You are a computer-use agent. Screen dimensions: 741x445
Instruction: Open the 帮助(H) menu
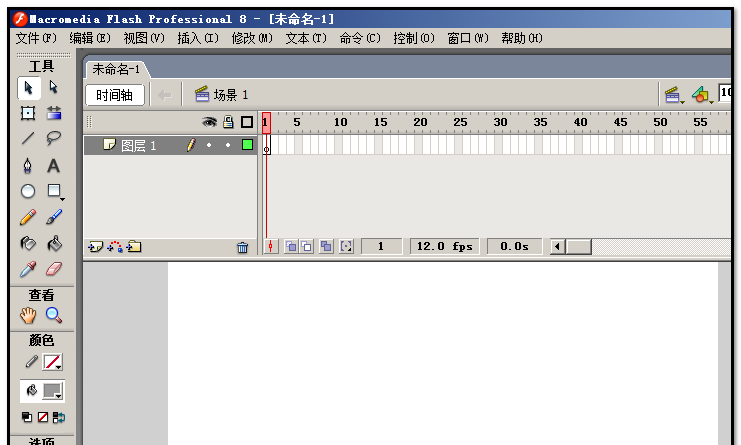[522, 38]
